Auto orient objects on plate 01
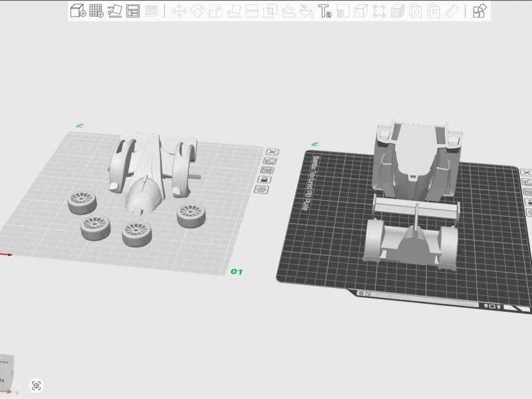The height and width of the screenshot is (399, 532). 271,161
